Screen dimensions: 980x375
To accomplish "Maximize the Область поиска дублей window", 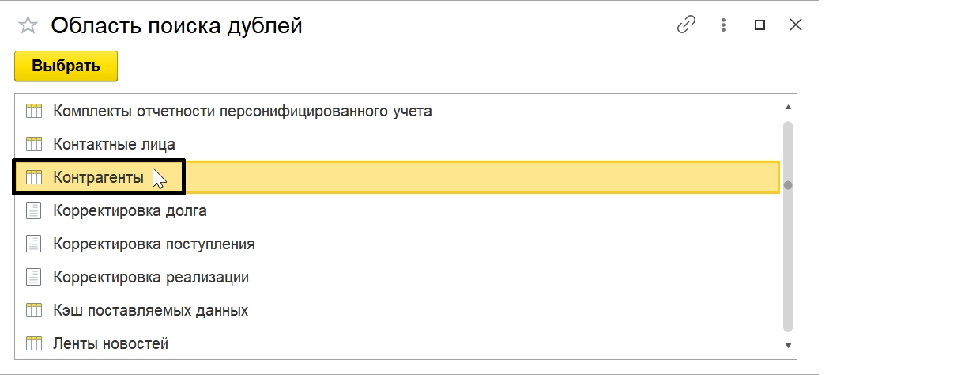I will (x=759, y=25).
